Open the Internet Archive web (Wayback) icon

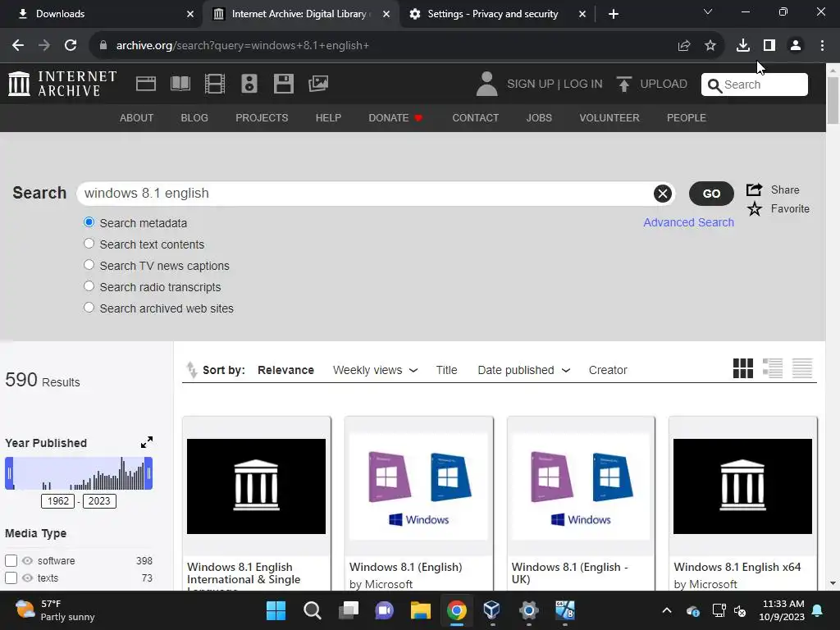tap(146, 84)
